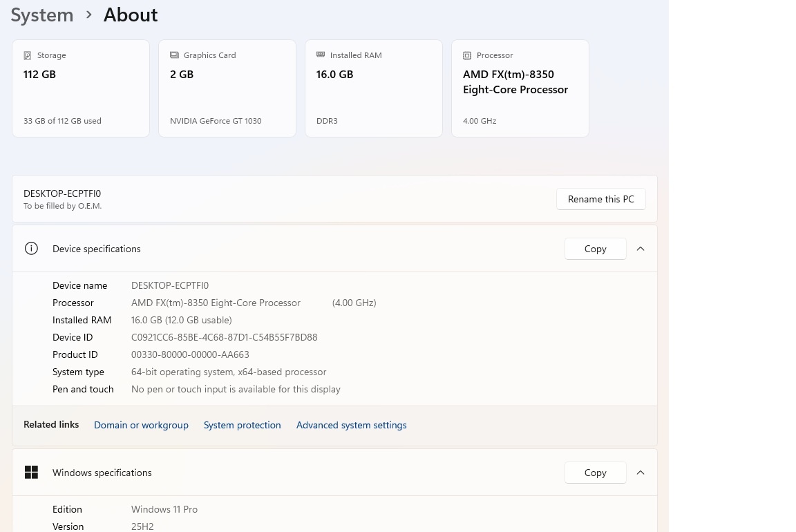Click the Windows specifications header title
Screen dimensions: 796x532
point(102,473)
